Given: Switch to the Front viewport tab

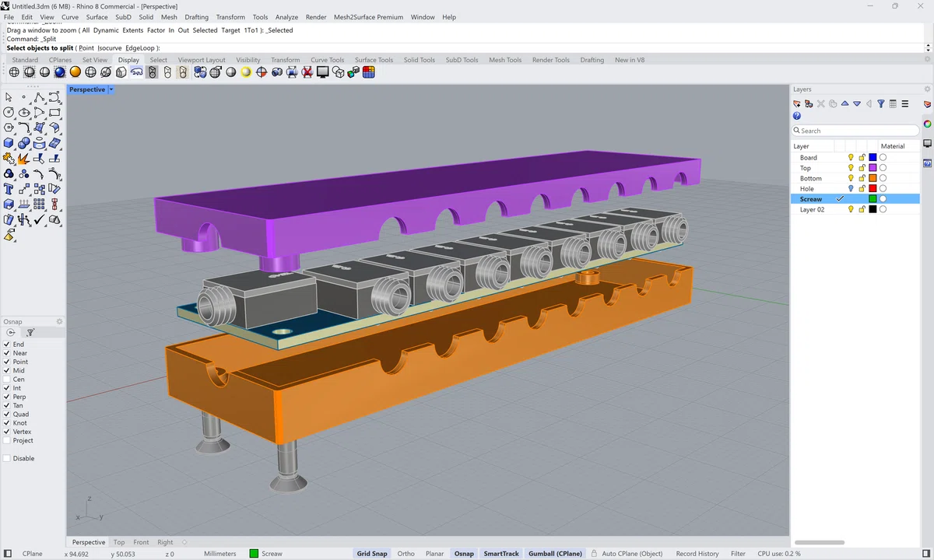Looking at the screenshot, I should (141, 542).
